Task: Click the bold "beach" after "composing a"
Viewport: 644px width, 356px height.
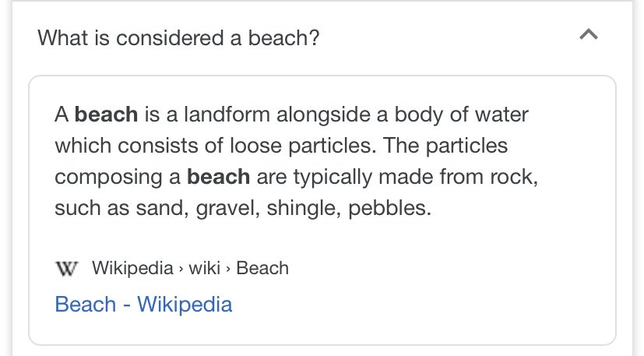Action: point(219,177)
